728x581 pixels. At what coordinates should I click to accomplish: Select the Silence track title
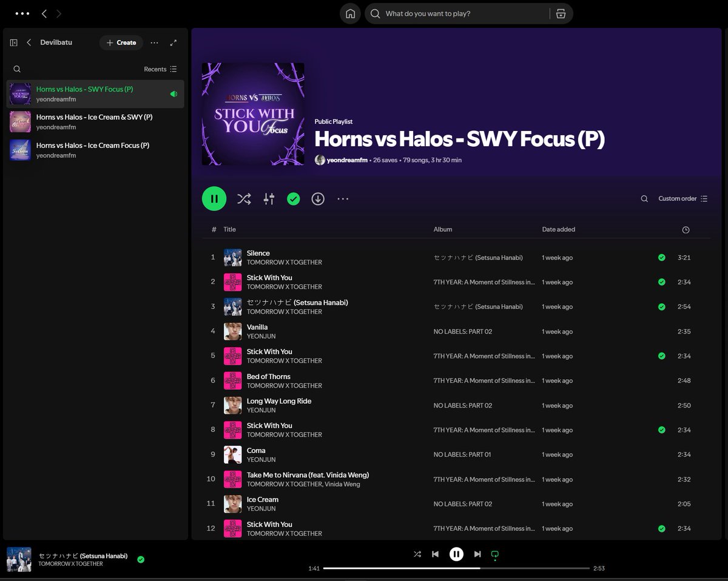click(x=258, y=253)
